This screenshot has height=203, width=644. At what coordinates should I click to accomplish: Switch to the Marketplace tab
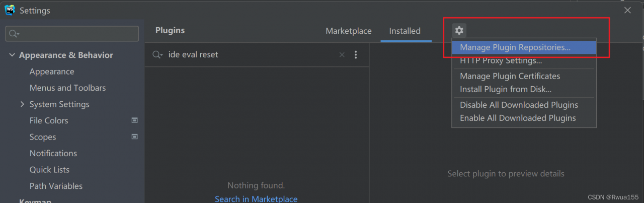348,31
